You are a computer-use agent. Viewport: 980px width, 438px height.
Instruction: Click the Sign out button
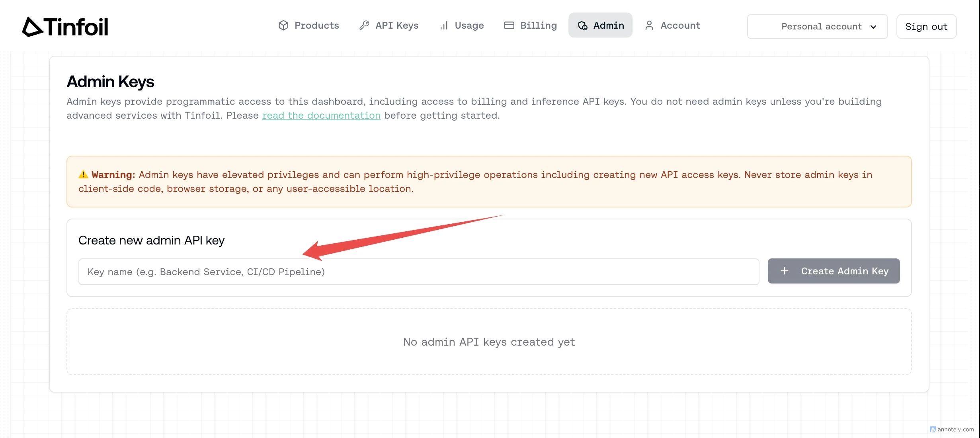point(926,27)
